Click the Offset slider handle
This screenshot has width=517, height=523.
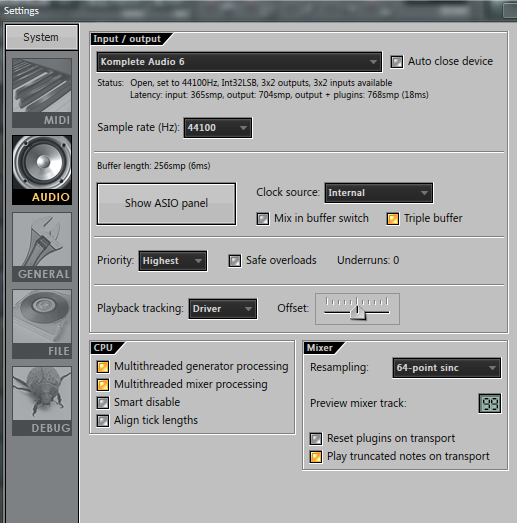click(358, 313)
